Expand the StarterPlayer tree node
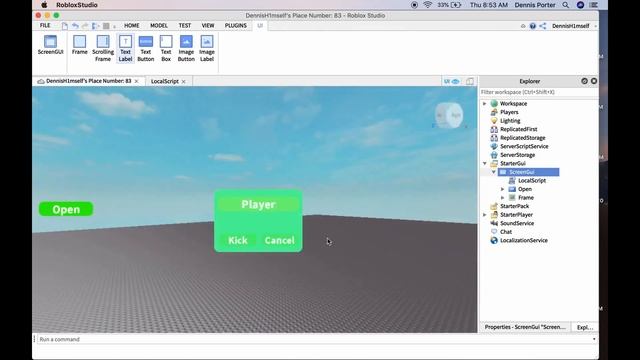 pos(485,215)
